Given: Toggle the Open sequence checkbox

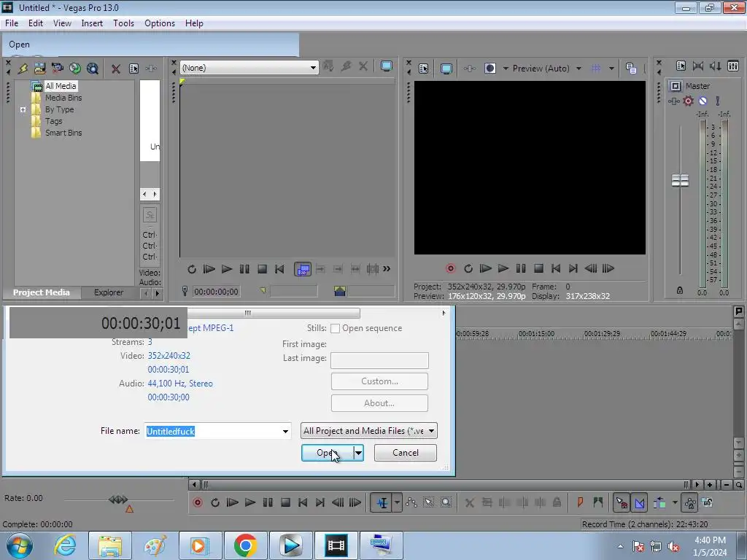Looking at the screenshot, I should [x=336, y=328].
